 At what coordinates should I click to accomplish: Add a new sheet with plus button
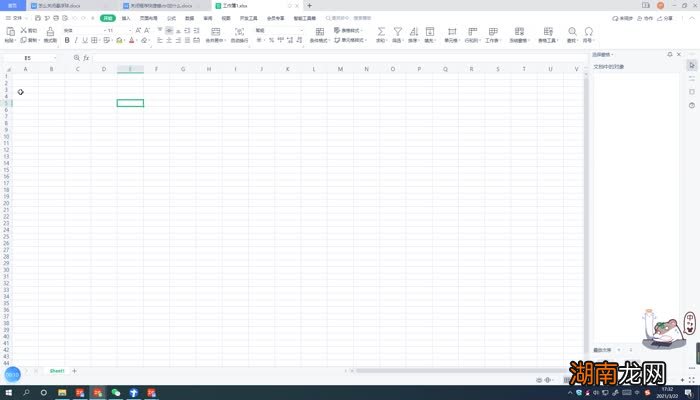coord(74,371)
